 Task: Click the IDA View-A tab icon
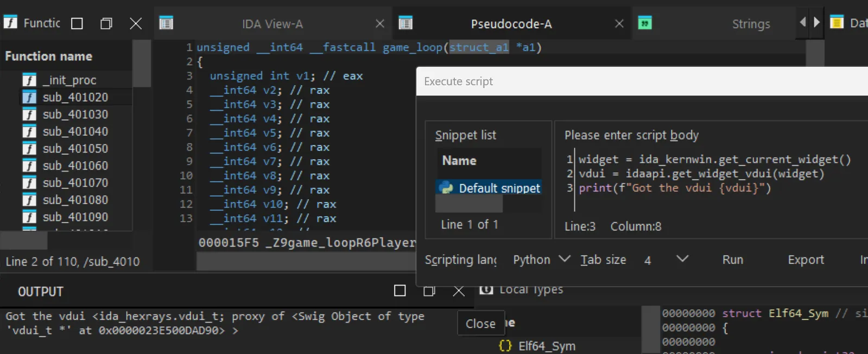(166, 23)
